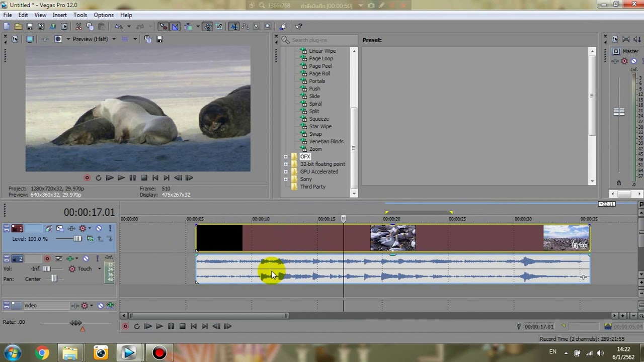Open the File menu

click(x=8, y=15)
